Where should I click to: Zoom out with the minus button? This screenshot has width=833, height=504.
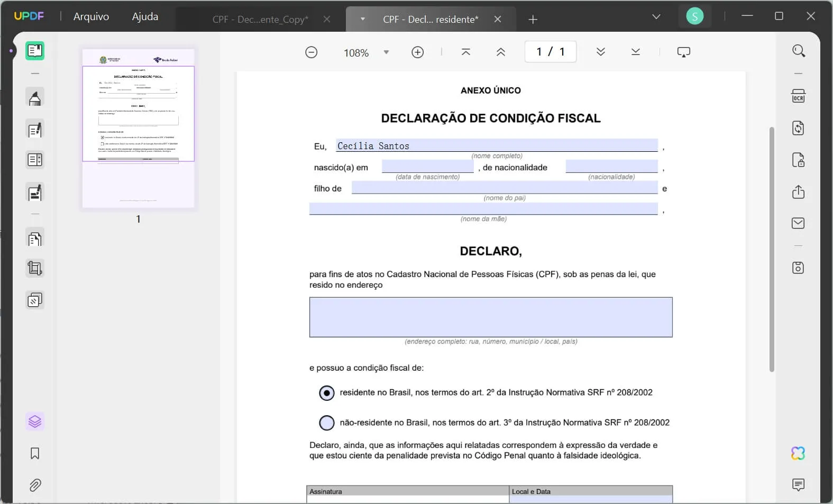(x=312, y=52)
